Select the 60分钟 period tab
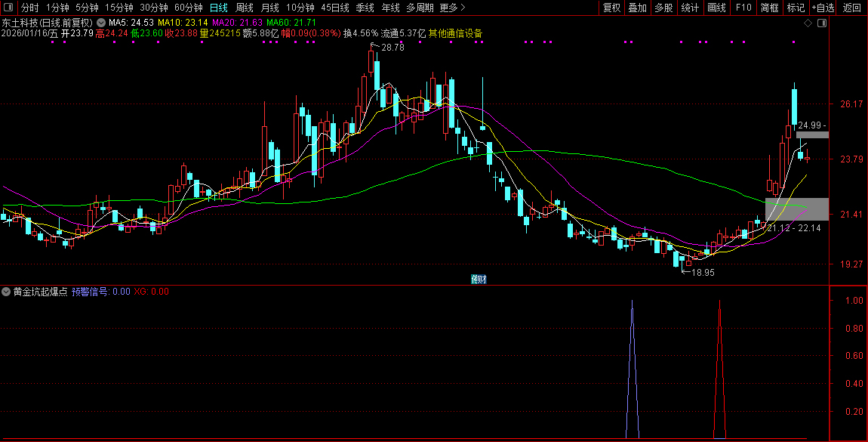The width and height of the screenshot is (868, 442). (188, 8)
